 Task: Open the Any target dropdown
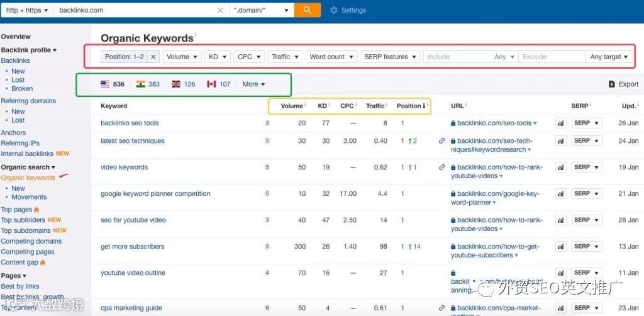coord(609,57)
